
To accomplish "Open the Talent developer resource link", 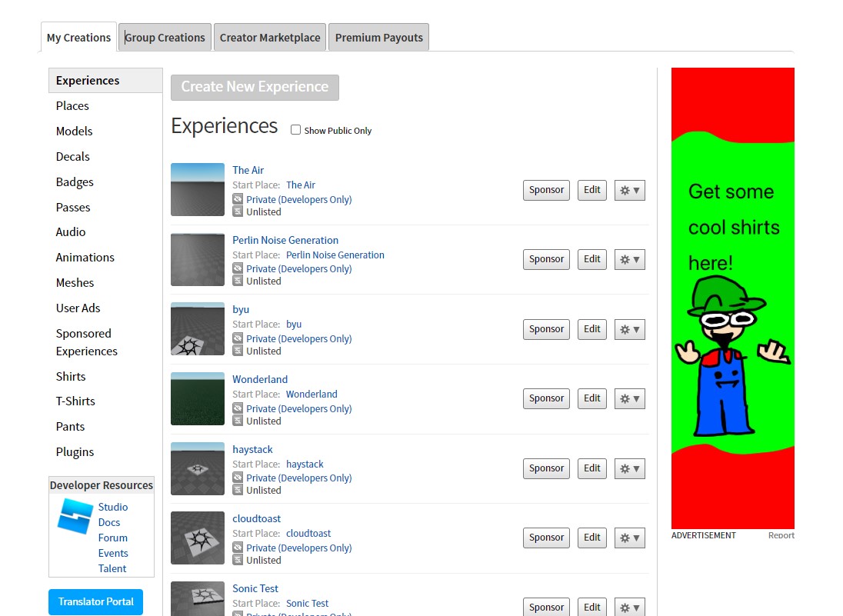I will (112, 568).
